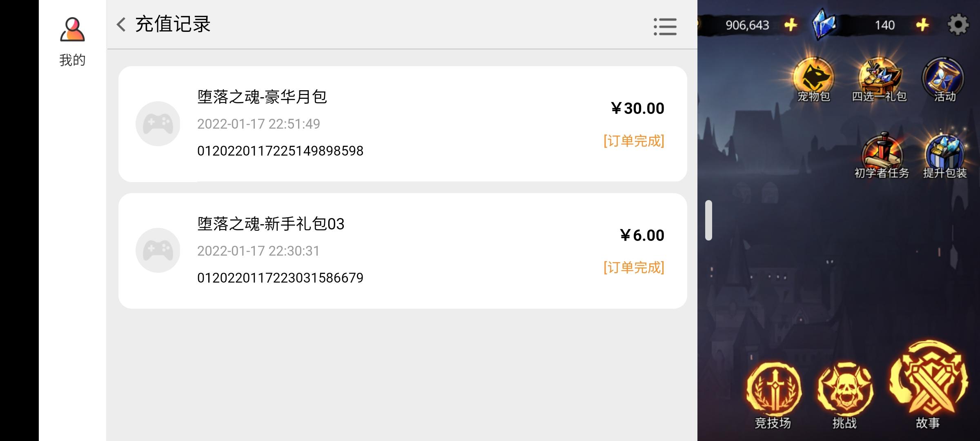Click 订单完成 status of ¥6.00 order
Screen dimensions: 980x441
pos(634,267)
